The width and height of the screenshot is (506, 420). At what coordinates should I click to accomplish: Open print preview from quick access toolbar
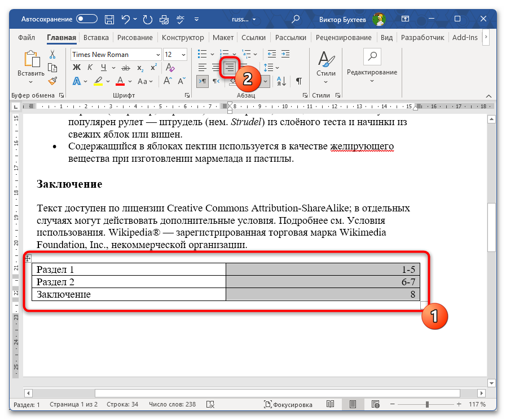tap(164, 19)
